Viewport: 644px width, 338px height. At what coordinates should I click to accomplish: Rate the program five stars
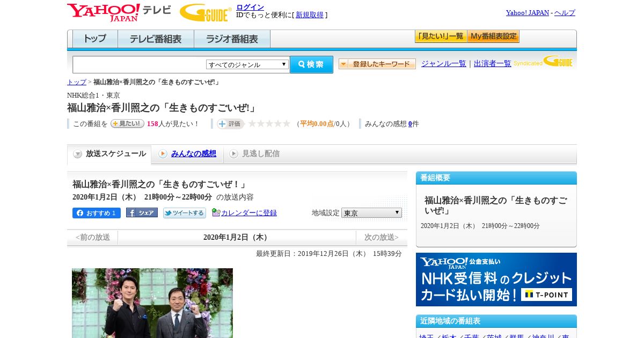pos(287,124)
